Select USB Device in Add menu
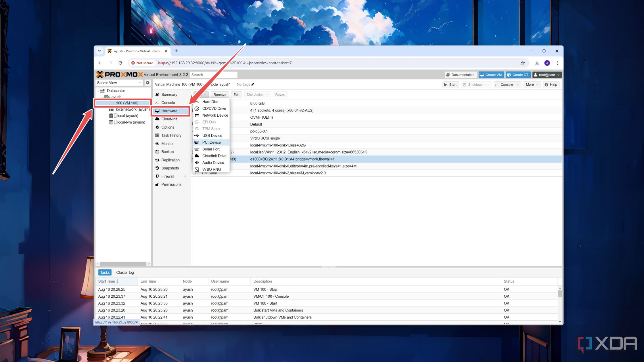Screen dimensions: 644x362 (211, 136)
